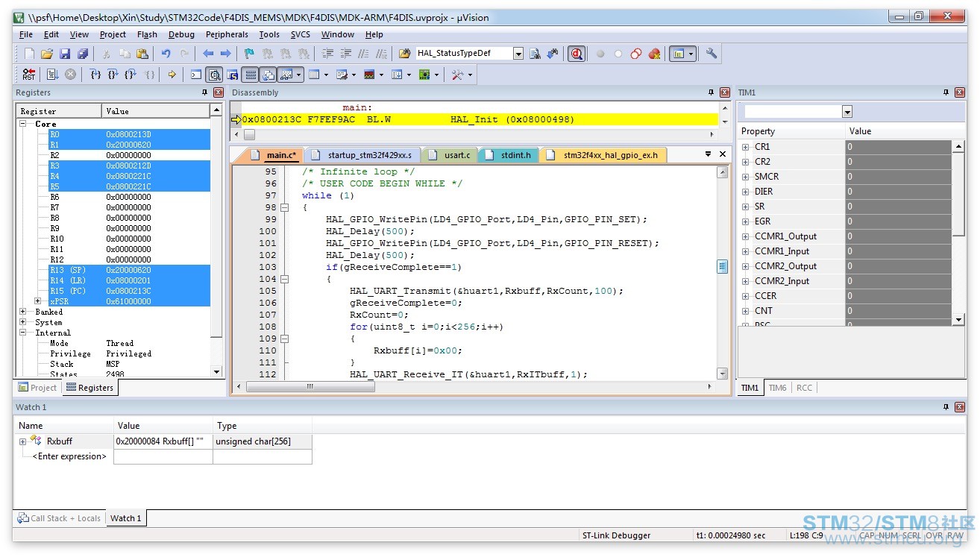Switch to startup_stm32f429xx.s tab

362,155
